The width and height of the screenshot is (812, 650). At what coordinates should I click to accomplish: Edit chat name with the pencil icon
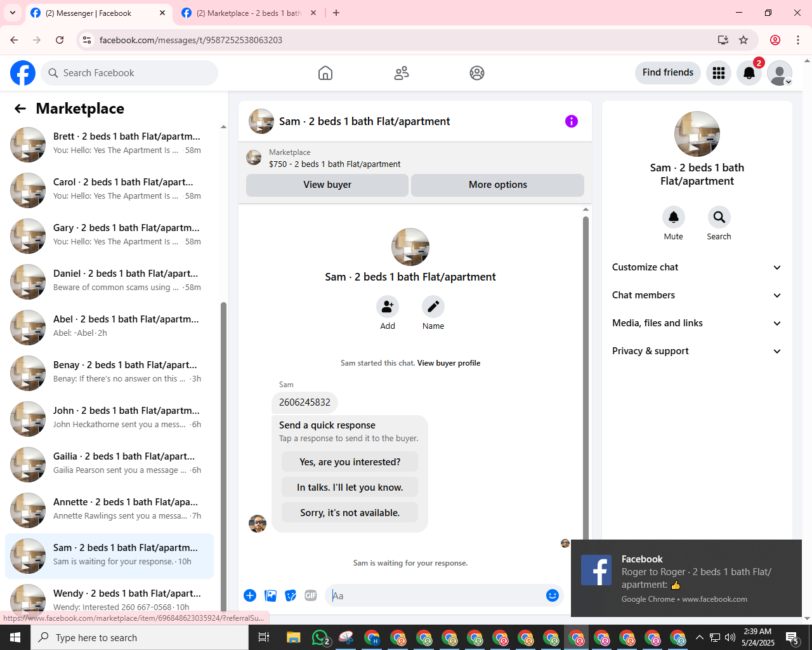(433, 307)
